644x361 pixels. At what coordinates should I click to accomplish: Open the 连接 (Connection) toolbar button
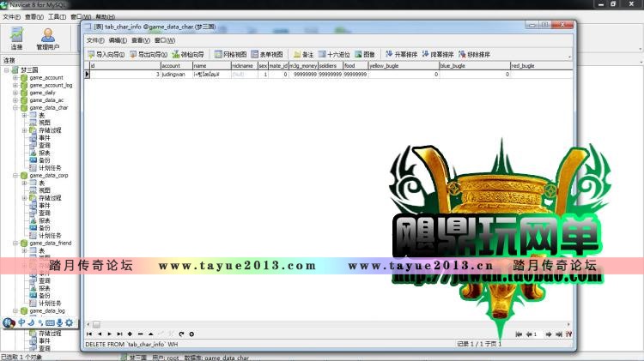[16, 39]
